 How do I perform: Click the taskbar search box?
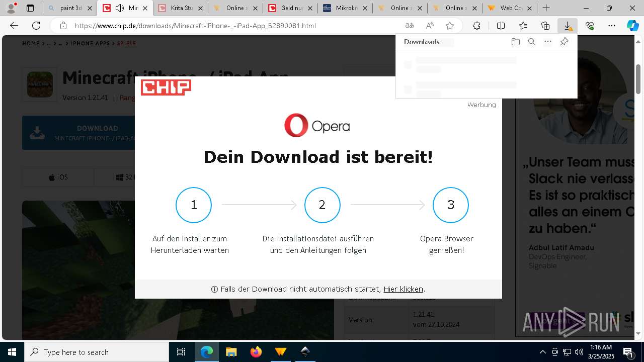(97, 352)
